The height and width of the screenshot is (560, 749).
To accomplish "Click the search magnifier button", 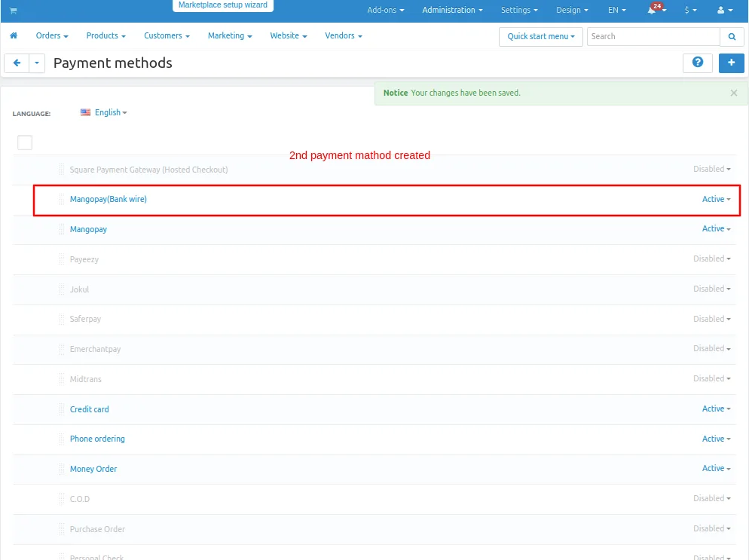I will [x=732, y=37].
